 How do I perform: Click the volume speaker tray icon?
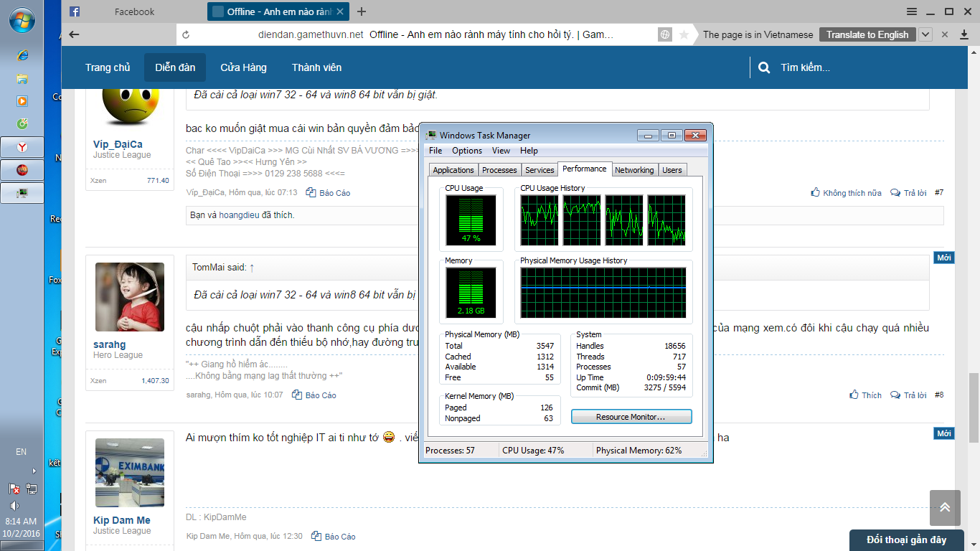click(x=14, y=505)
